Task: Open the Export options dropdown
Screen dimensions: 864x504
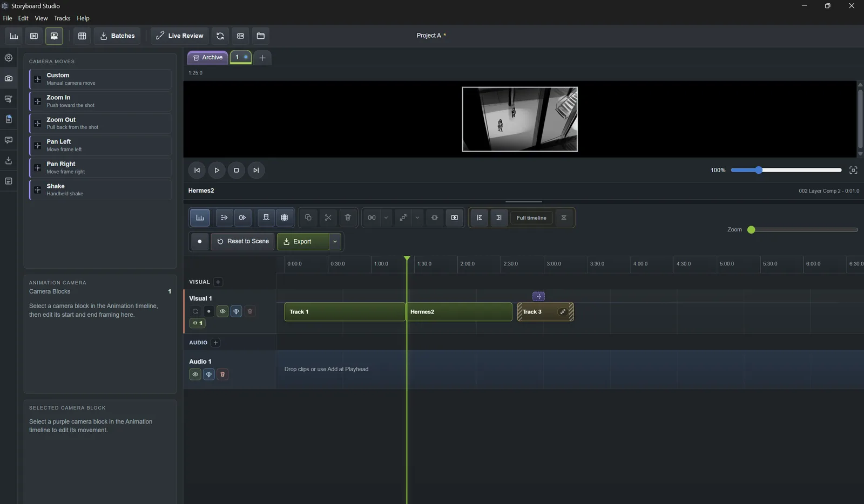Action: [335, 241]
